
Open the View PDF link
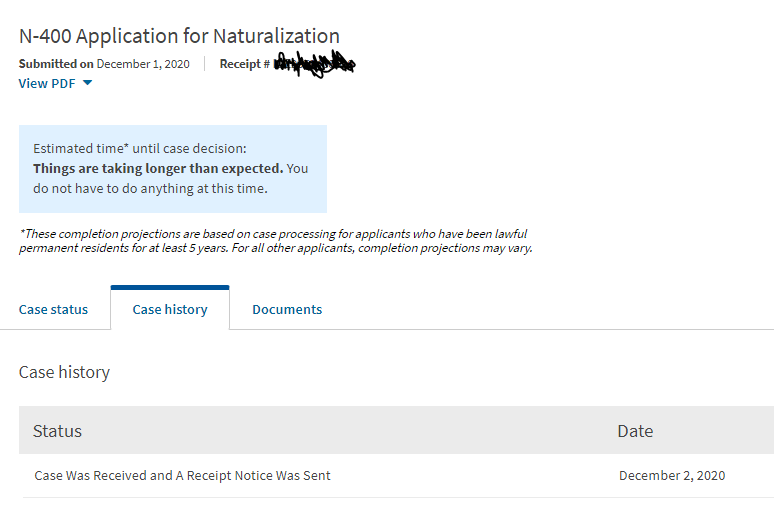click(x=47, y=83)
